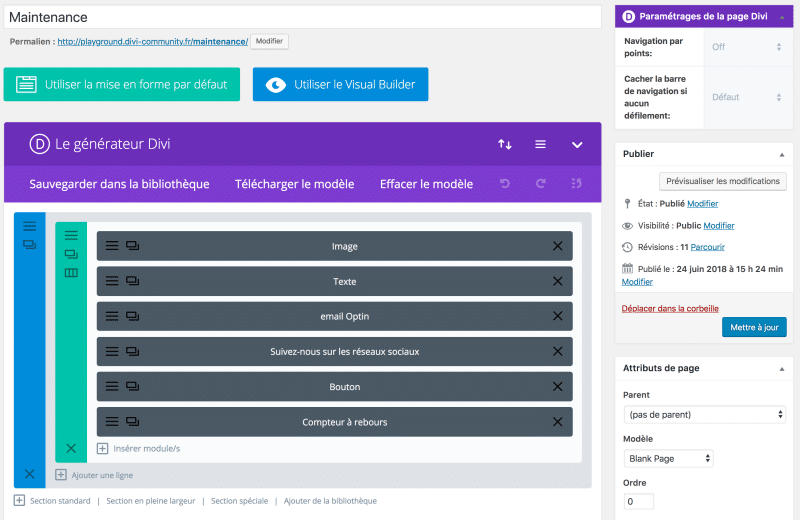800x520 pixels.
Task: Click portability arrows icon in Divi header
Action: click(x=505, y=144)
